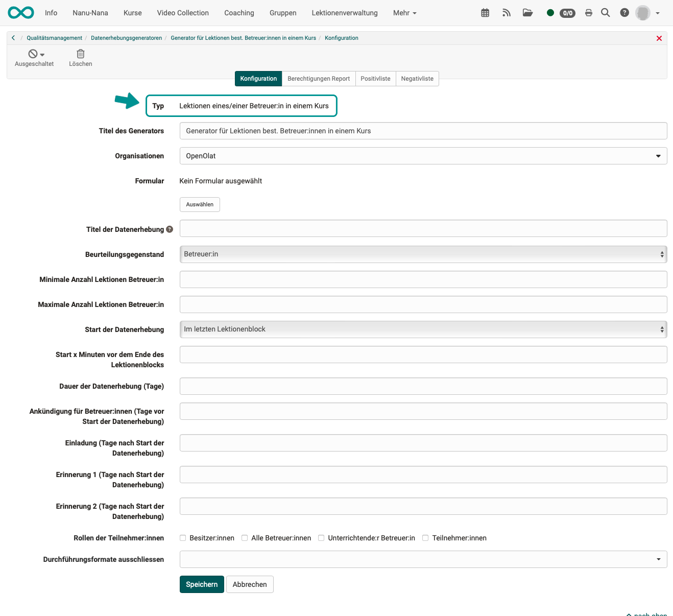Click the RSS feed icon
This screenshot has height=616, width=673.
(x=506, y=12)
